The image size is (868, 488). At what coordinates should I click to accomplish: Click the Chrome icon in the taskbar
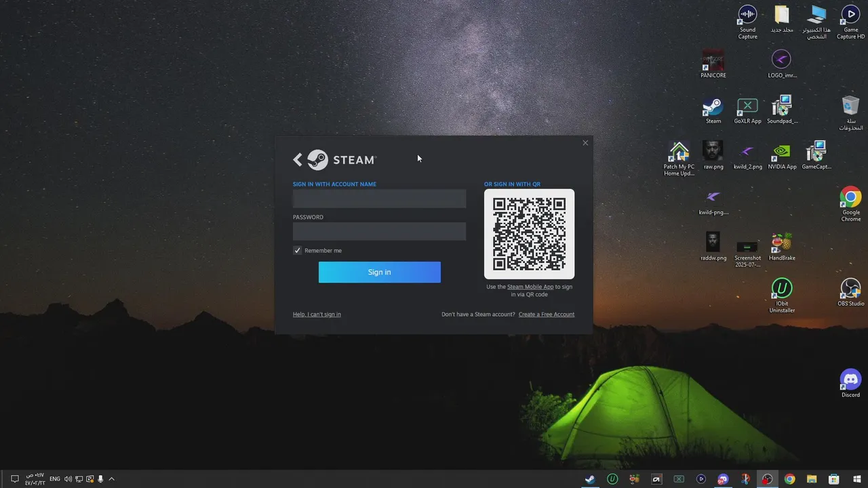click(x=790, y=479)
